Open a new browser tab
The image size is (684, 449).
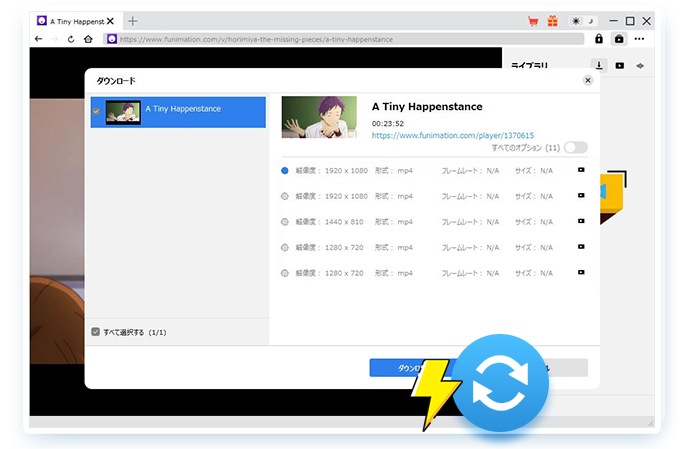(133, 21)
